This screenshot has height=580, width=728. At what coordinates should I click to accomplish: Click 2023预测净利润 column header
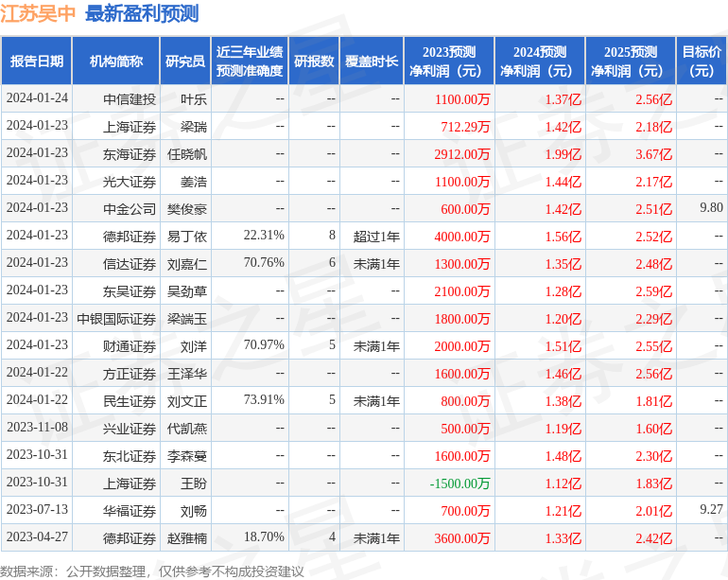tap(449, 61)
